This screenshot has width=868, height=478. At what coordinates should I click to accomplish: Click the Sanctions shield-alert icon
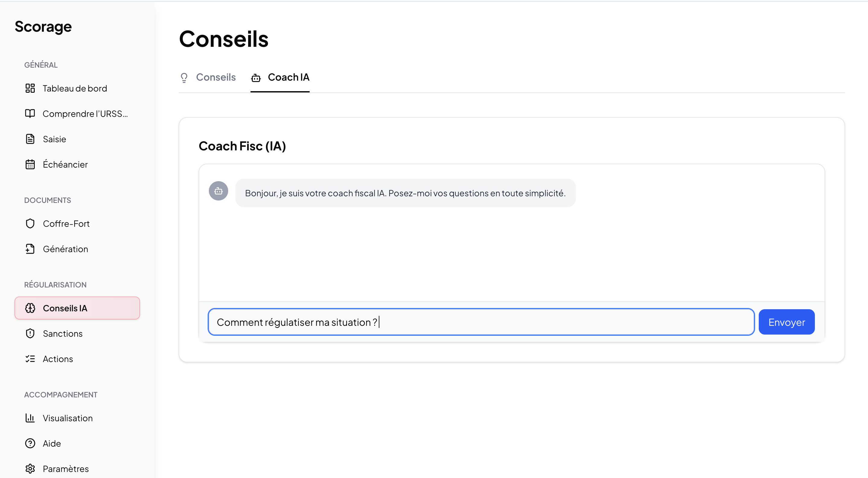point(30,333)
